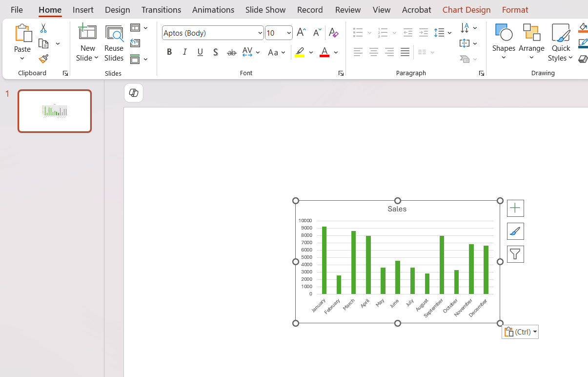The width and height of the screenshot is (588, 377).
Task: Toggle Bold formatting
Action: coord(169,52)
